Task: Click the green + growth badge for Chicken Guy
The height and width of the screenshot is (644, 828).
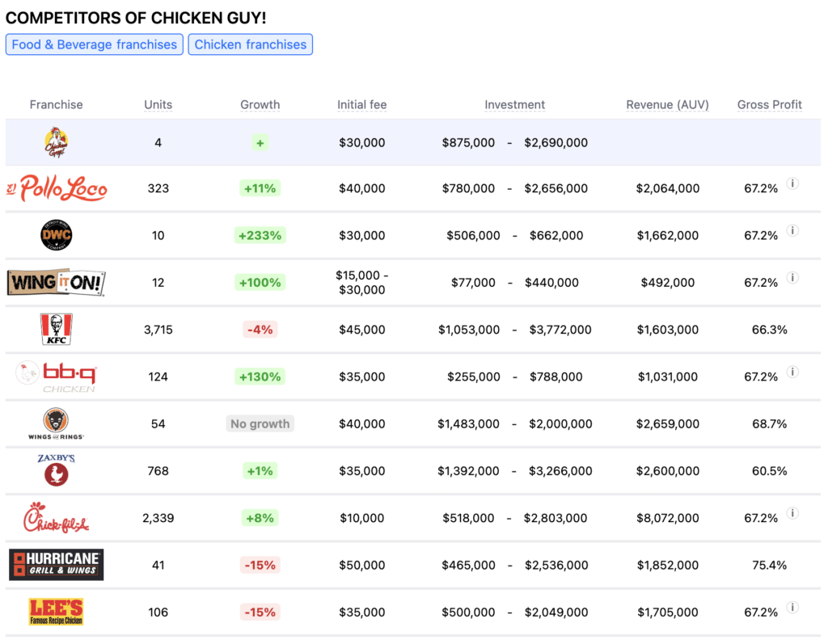Action: coord(260,142)
